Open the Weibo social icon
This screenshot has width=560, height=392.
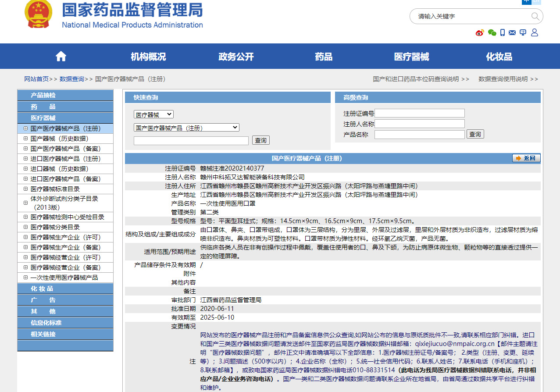tap(480, 32)
